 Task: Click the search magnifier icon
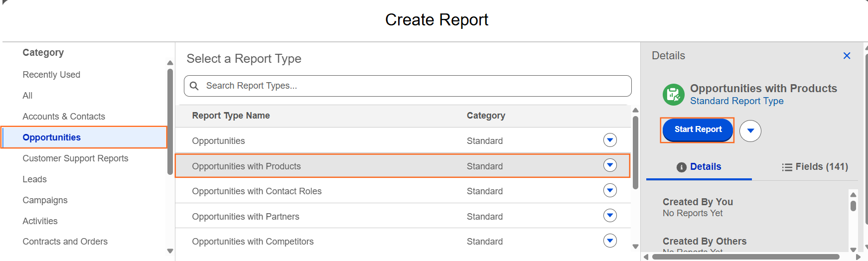pos(194,86)
